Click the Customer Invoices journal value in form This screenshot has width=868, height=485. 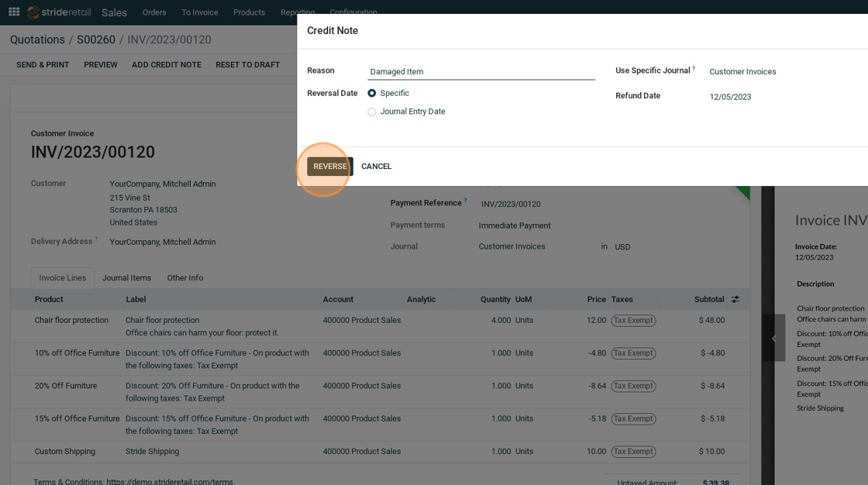(511, 246)
